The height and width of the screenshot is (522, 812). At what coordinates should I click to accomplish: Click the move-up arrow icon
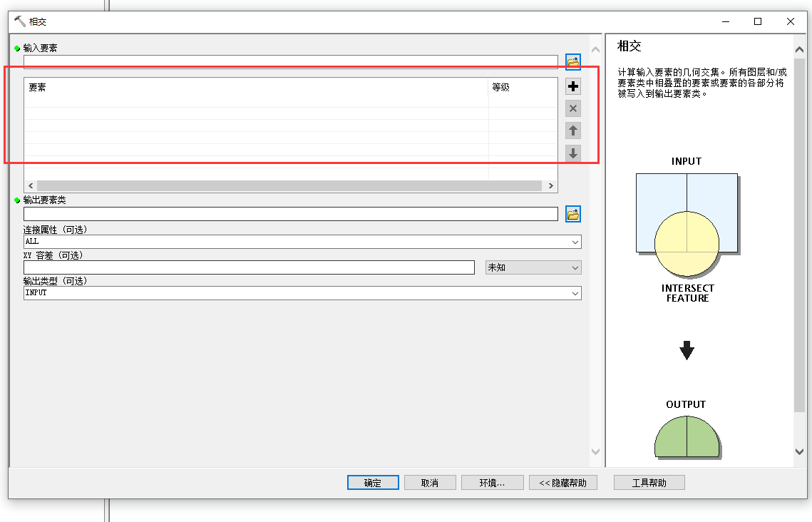point(573,130)
